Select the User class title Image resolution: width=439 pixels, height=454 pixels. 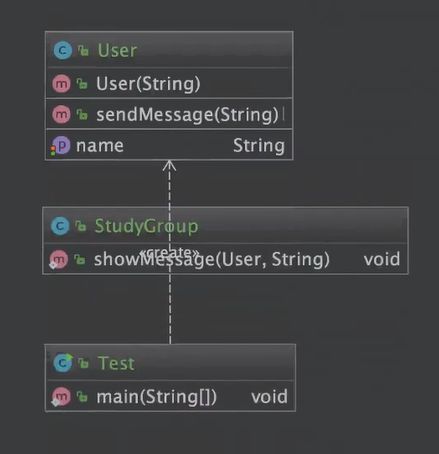[117, 51]
